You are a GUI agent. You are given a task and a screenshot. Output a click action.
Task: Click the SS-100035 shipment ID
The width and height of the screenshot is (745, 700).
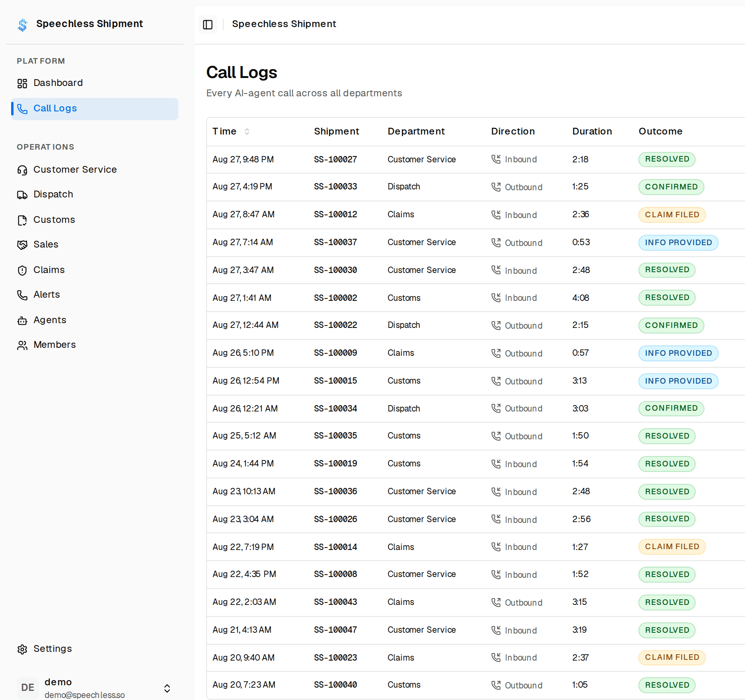point(335,436)
